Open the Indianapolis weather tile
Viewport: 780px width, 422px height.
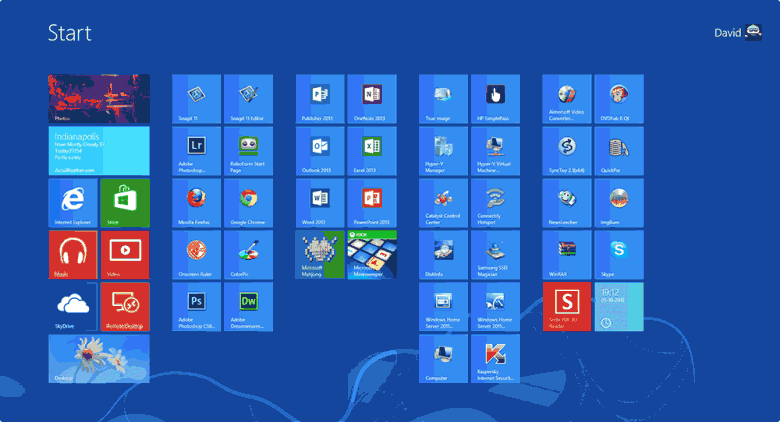99,150
